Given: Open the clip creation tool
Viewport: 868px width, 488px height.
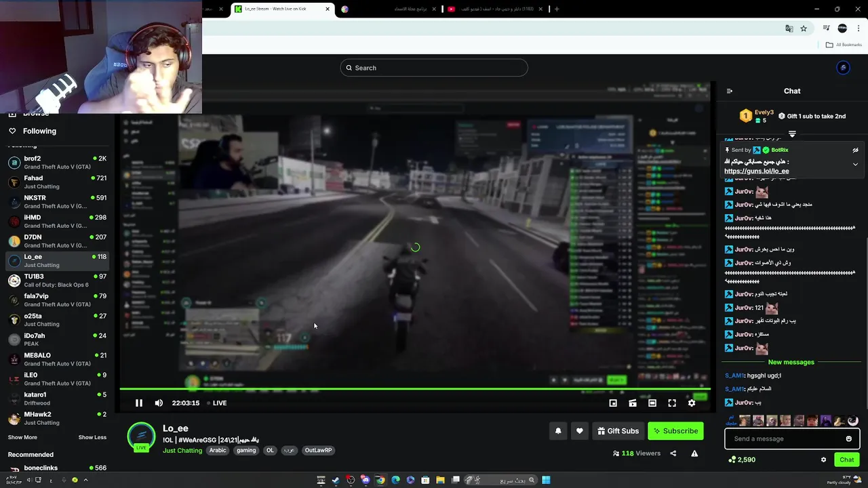Looking at the screenshot, I should (x=633, y=403).
